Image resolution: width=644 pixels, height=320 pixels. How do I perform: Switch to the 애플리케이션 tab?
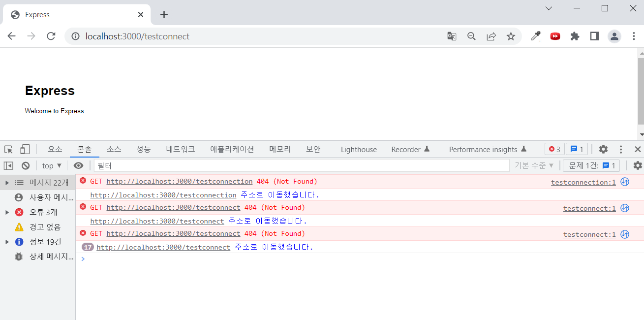point(232,149)
